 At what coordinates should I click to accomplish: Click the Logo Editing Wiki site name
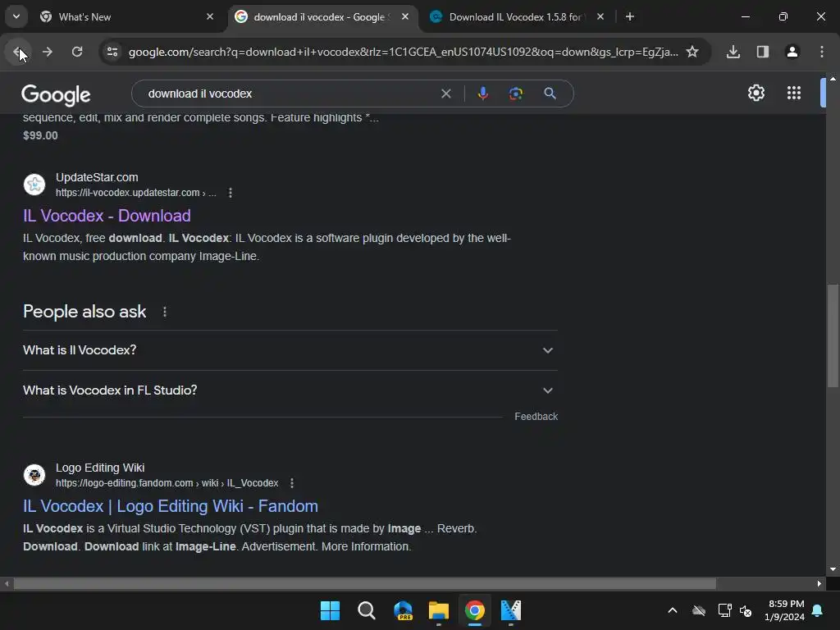click(100, 468)
